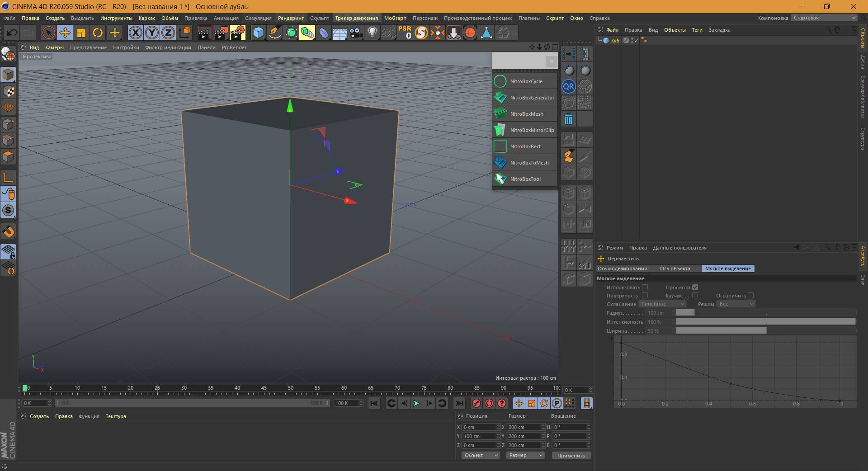Toggle Y axis lock
This screenshot has height=471, width=868.
[x=152, y=33]
